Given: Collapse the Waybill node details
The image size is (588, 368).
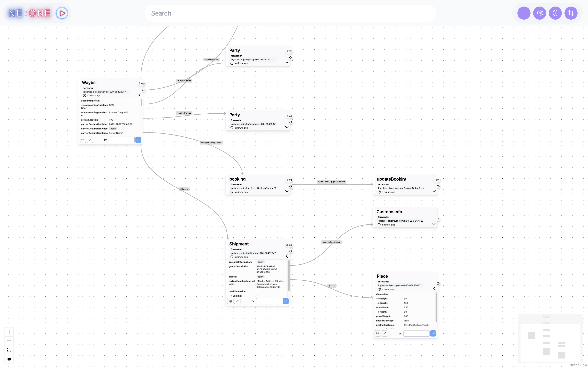Looking at the screenshot, I should pyautogui.click(x=139, y=95).
